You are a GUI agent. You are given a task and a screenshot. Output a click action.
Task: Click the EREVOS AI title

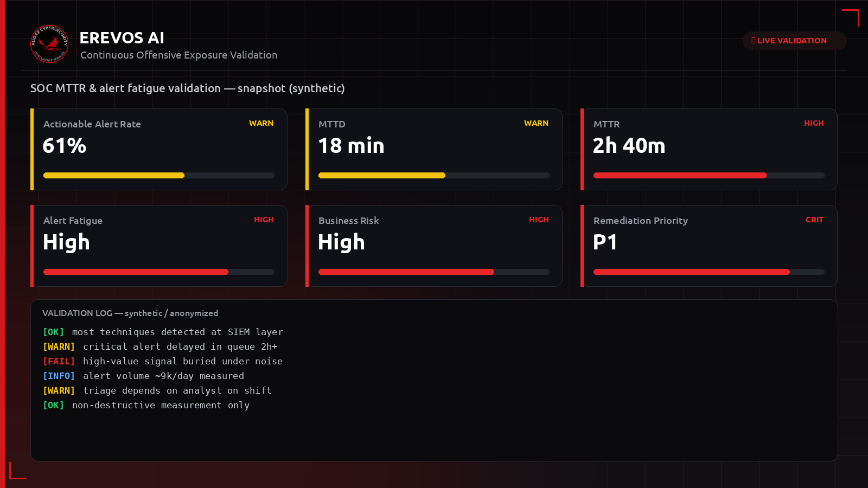pyautogui.click(x=122, y=38)
